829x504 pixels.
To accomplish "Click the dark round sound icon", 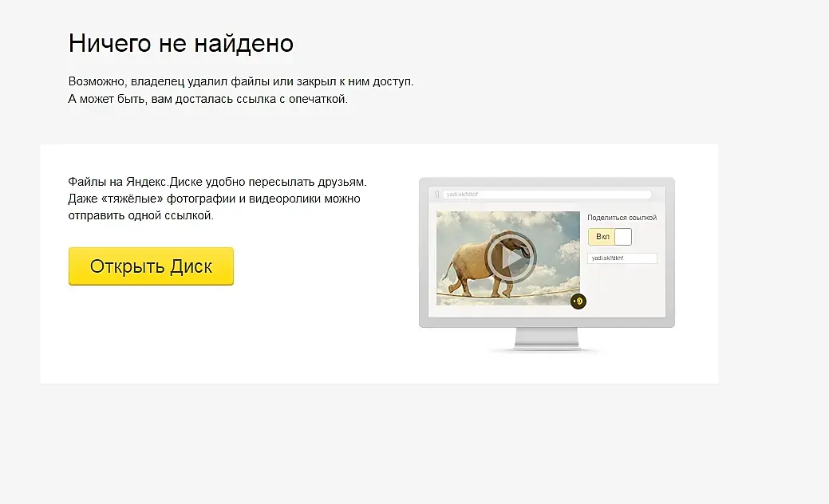I will 578,301.
